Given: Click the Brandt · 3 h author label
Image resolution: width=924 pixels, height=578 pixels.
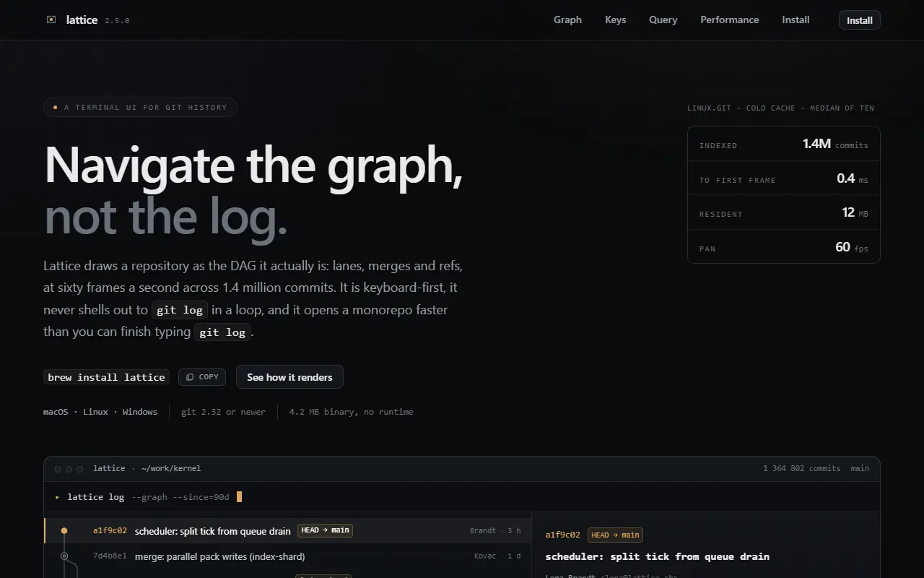Looking at the screenshot, I should tap(495, 530).
